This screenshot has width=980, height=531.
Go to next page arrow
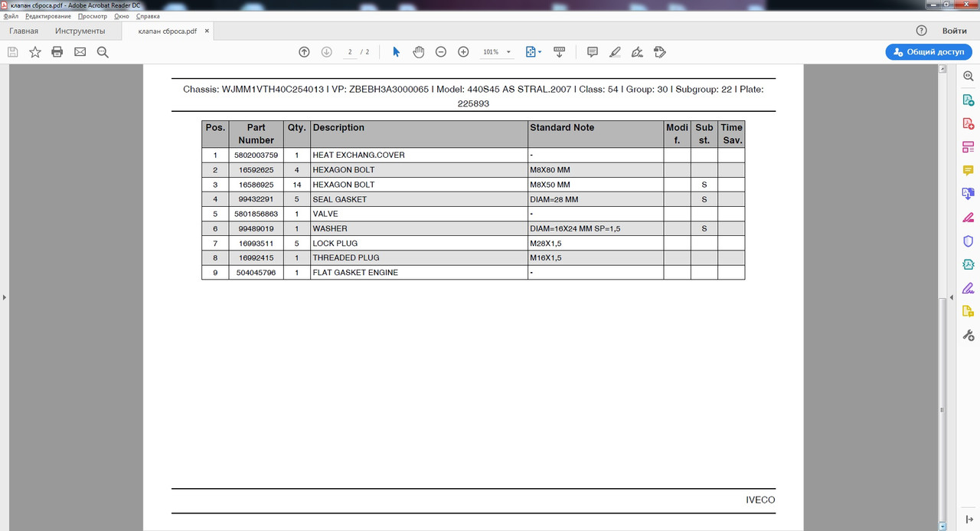326,52
